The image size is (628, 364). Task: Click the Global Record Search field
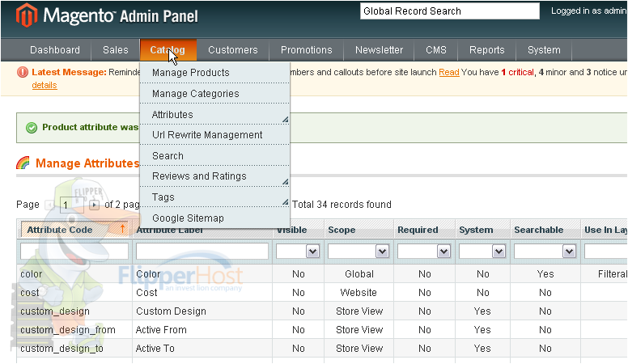(450, 11)
